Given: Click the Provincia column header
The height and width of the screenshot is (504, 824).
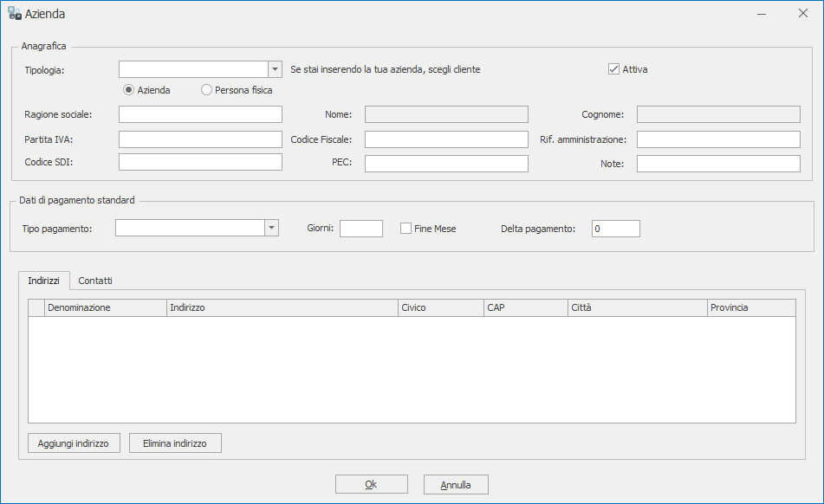Looking at the screenshot, I should click(x=751, y=307).
